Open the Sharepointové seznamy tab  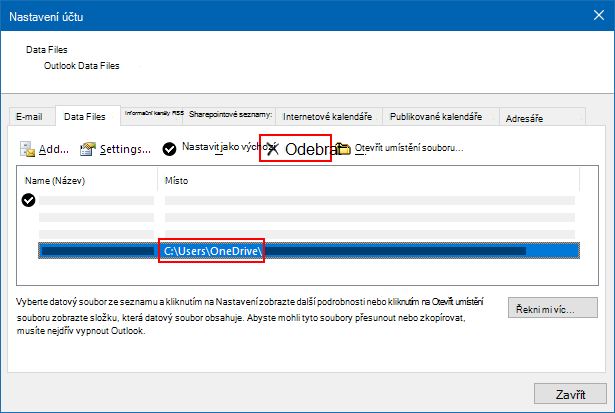(230, 114)
